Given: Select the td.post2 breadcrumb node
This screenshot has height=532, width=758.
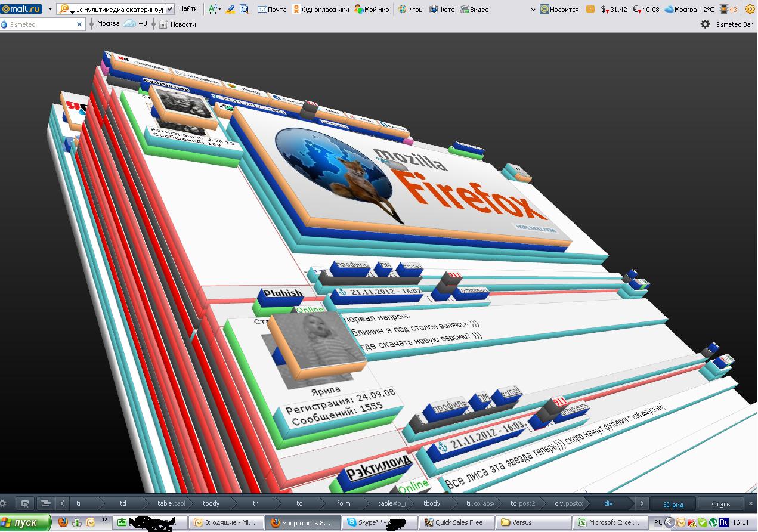Looking at the screenshot, I should (522, 503).
